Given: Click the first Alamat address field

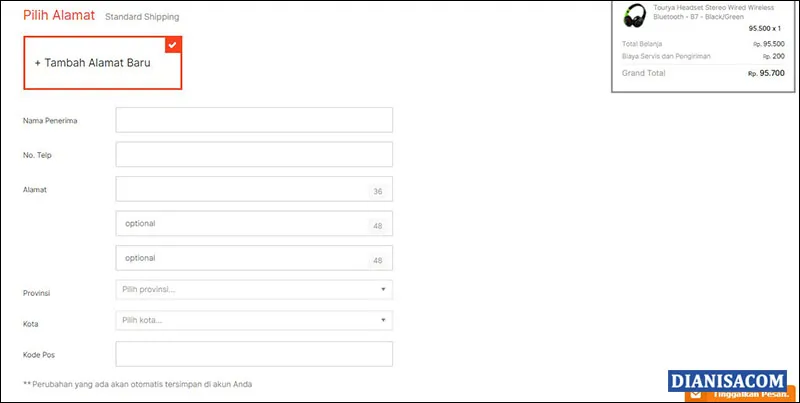Looking at the screenshot, I should 242,189.
